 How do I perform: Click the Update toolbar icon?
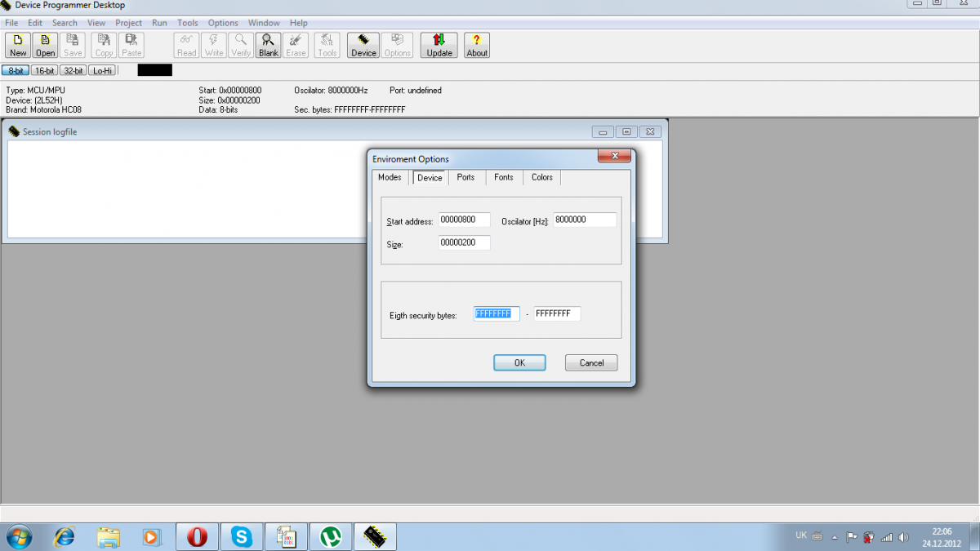[439, 45]
